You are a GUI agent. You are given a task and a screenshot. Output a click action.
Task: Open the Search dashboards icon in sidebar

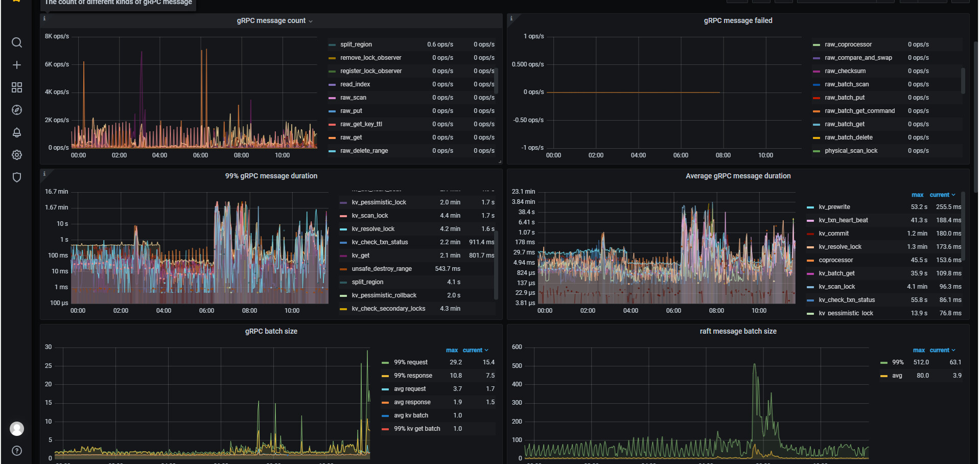pyautogui.click(x=17, y=42)
